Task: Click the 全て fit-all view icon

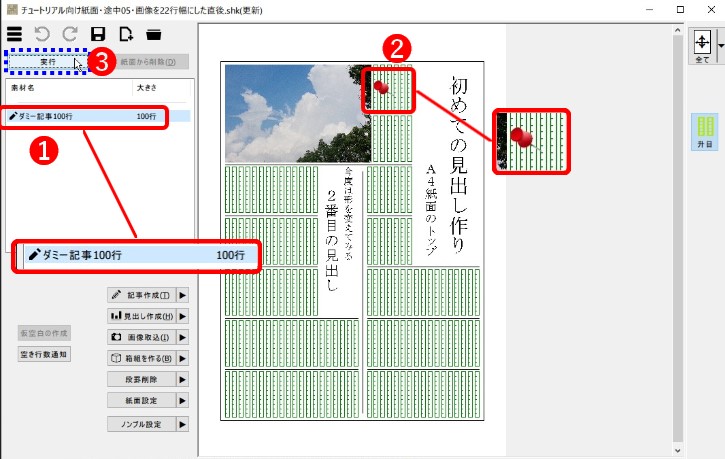Action: (x=702, y=46)
